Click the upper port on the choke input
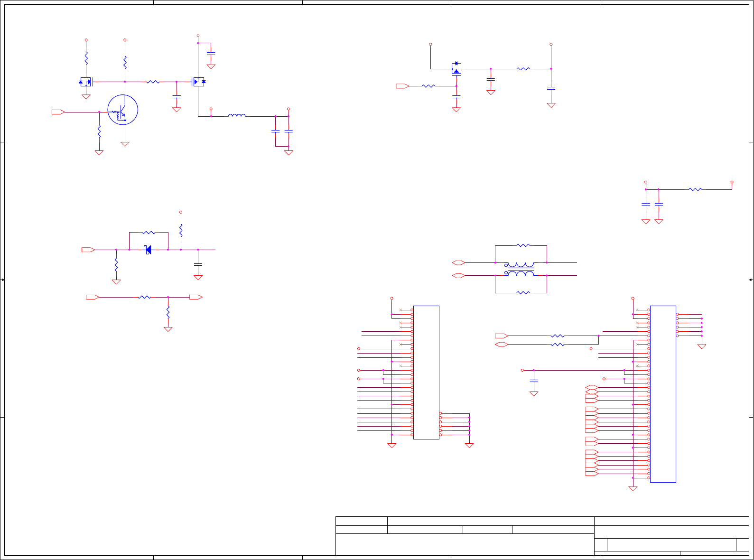754x560 pixels. (458, 262)
